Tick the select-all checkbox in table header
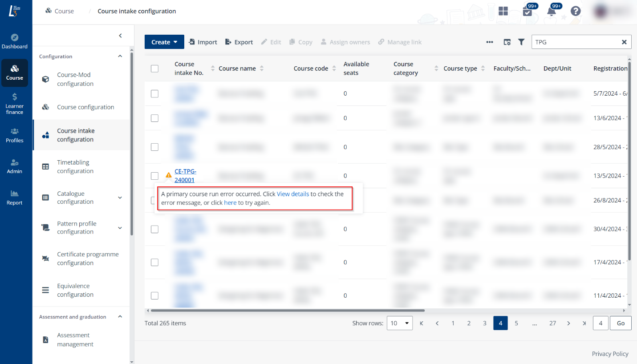This screenshot has width=637, height=364. point(154,69)
